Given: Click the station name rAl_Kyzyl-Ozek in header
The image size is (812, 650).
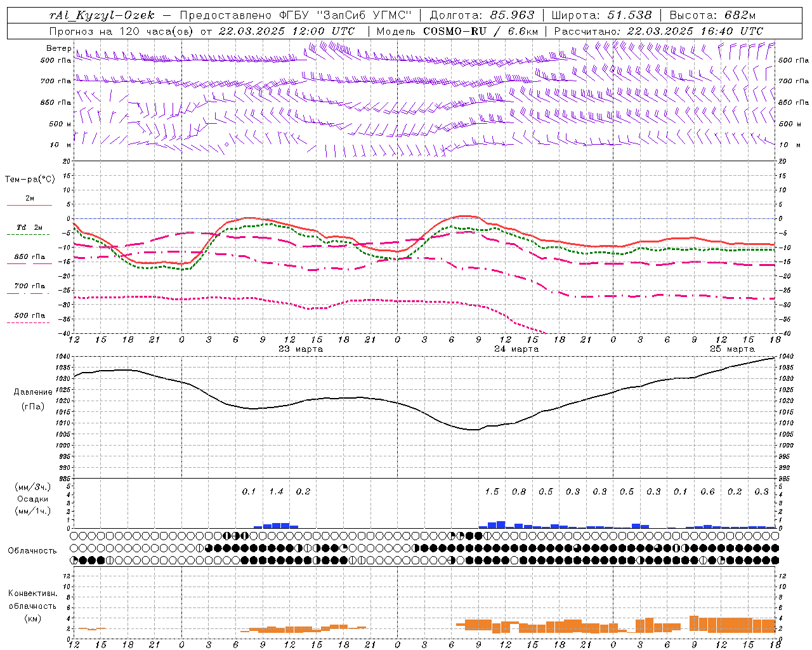Looking at the screenshot, I should pyautogui.click(x=101, y=15).
